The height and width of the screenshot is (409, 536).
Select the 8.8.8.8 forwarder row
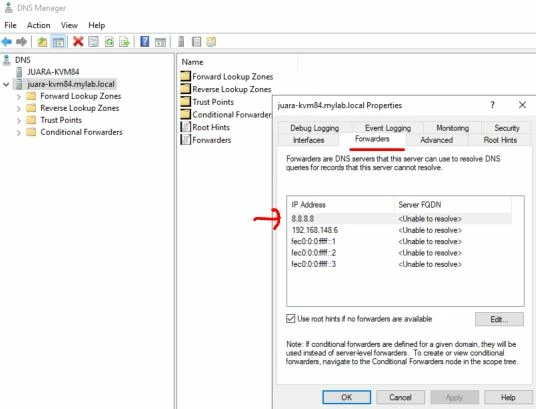pyautogui.click(x=400, y=219)
